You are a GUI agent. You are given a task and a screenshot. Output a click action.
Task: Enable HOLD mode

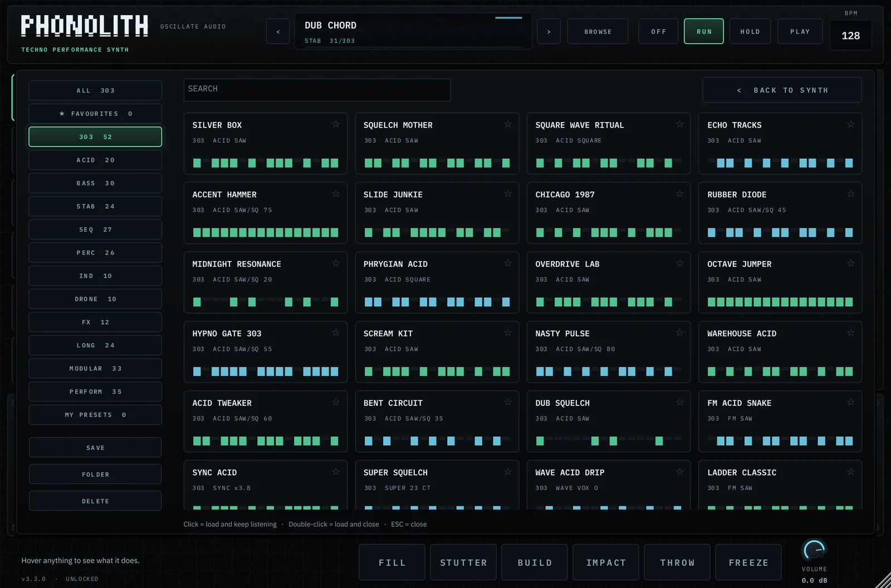(x=750, y=31)
